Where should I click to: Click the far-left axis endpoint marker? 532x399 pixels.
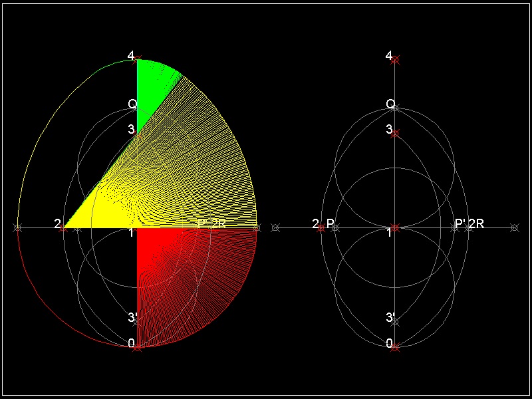coord(17,227)
